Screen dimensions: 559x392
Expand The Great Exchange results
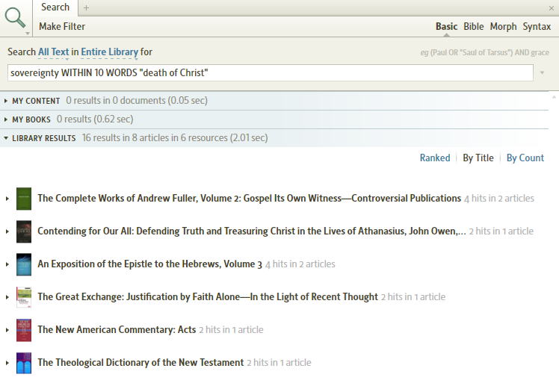(7, 297)
